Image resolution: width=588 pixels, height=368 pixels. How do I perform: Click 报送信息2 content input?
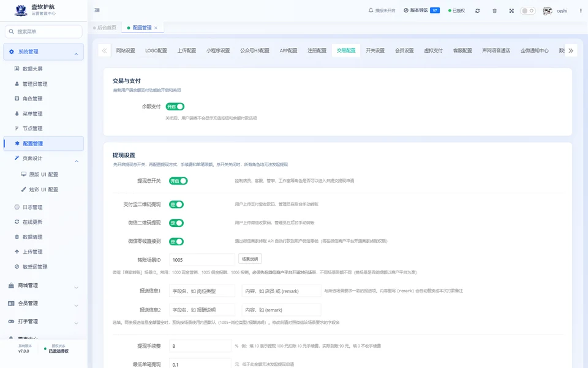[x=281, y=310]
